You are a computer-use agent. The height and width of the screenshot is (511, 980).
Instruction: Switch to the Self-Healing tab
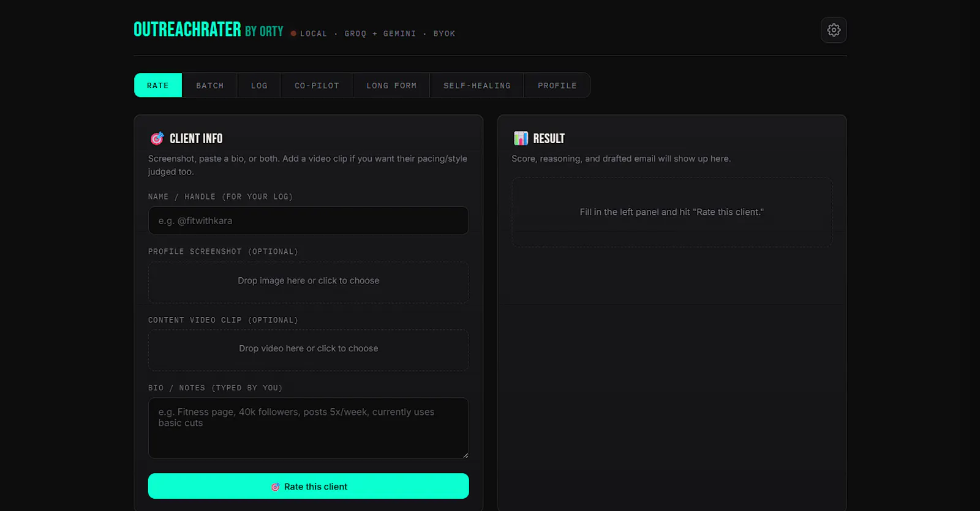[477, 85]
